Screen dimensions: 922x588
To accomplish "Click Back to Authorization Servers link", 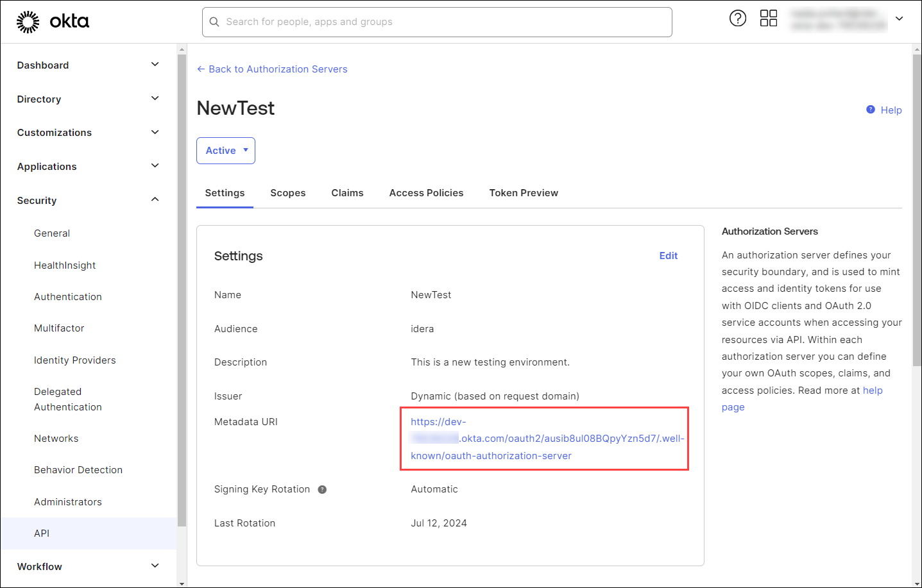I will pyautogui.click(x=272, y=69).
